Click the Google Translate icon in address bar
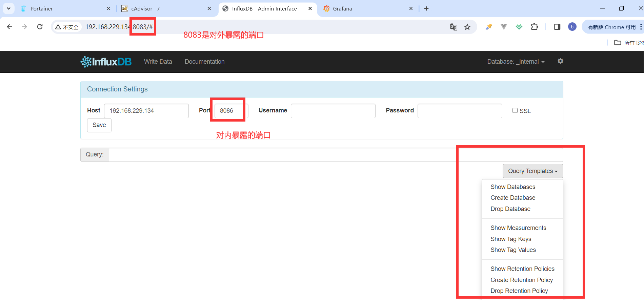 coord(454,27)
